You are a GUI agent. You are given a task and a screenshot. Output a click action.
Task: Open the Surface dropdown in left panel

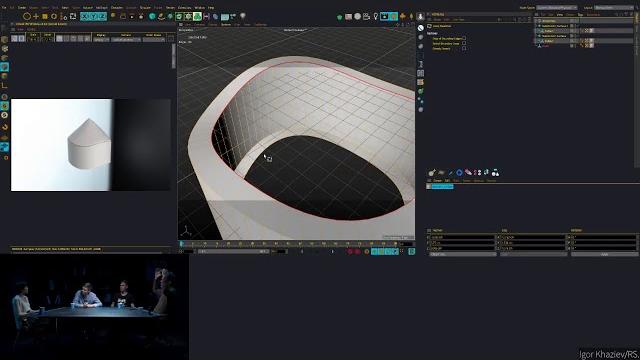pos(126,39)
